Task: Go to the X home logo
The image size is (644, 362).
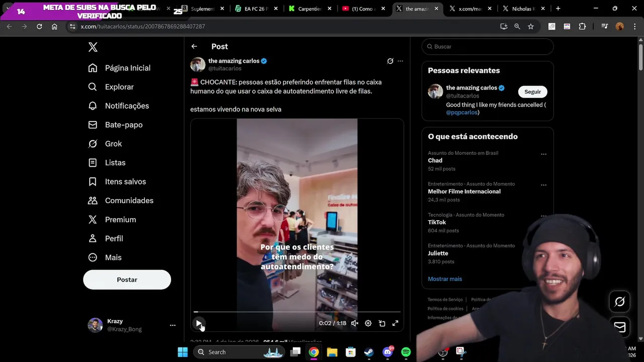Action: pos(93,47)
